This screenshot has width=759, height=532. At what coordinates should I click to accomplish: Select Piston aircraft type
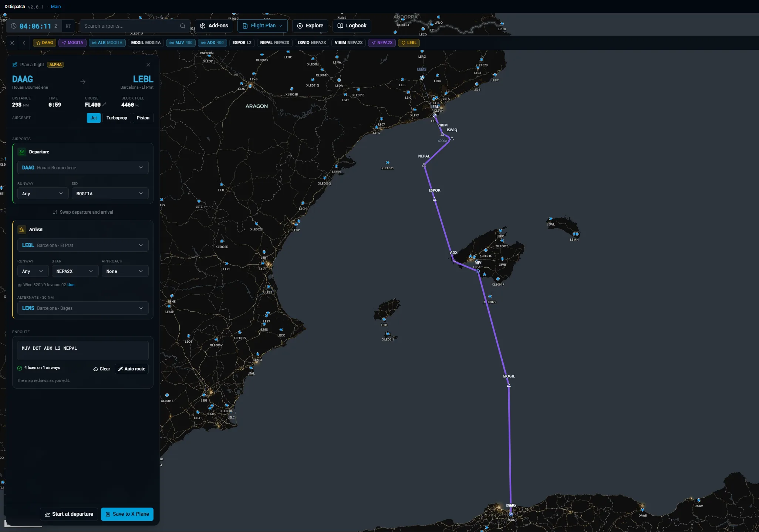click(143, 118)
